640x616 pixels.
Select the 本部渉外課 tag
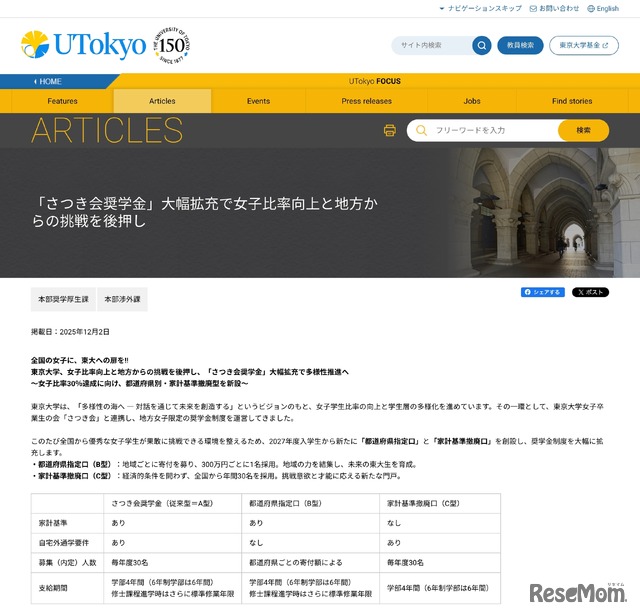122,299
